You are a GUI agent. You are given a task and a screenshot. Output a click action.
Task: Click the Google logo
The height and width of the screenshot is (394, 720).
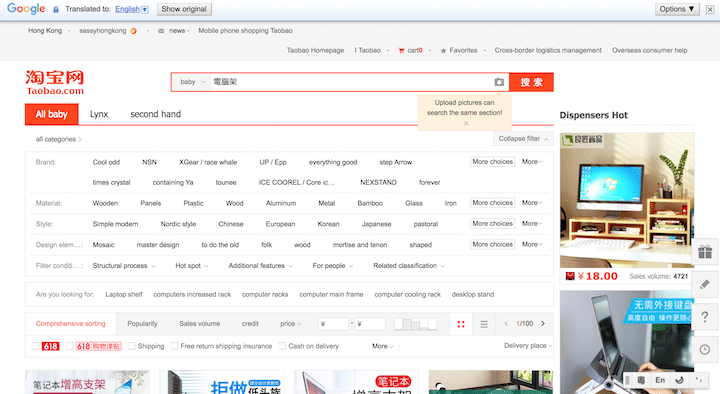click(x=26, y=9)
